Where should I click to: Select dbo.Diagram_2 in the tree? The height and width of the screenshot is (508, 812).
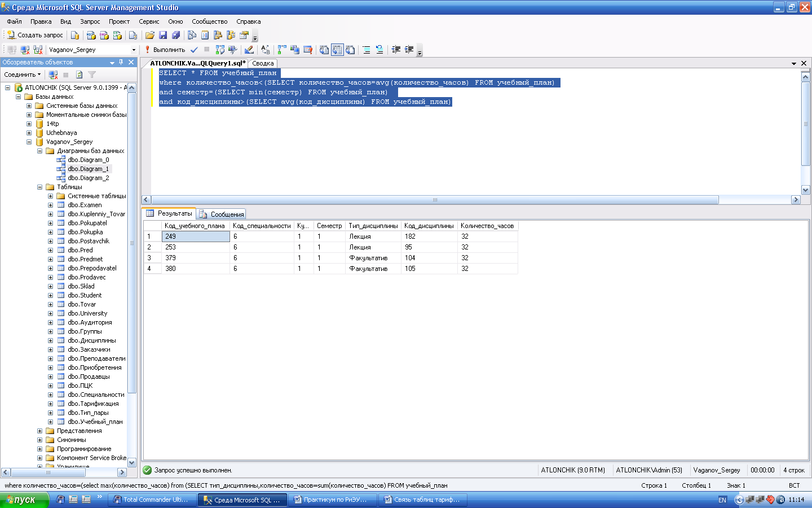pyautogui.click(x=88, y=178)
